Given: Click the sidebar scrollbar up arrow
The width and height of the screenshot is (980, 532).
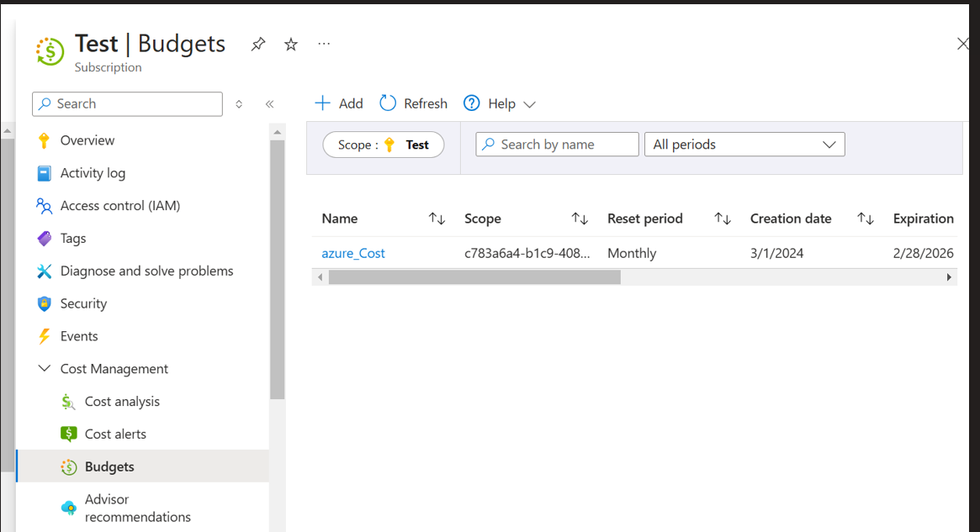Looking at the screenshot, I should pyautogui.click(x=278, y=132).
